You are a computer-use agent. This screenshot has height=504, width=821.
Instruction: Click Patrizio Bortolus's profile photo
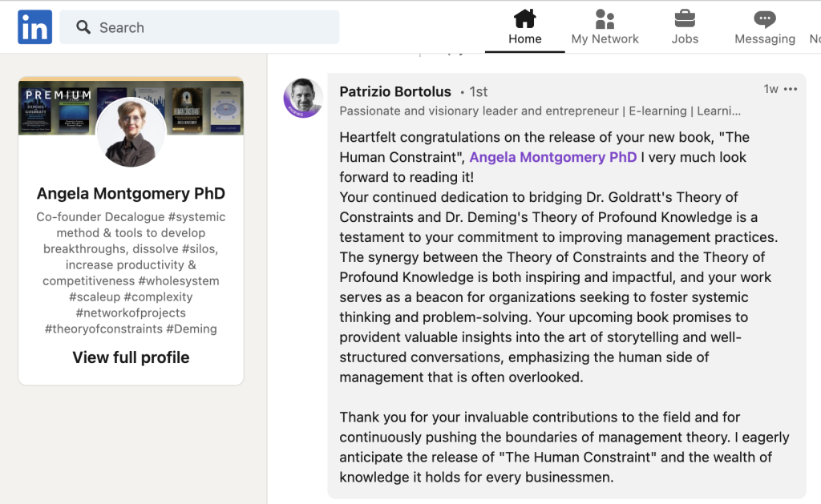pyautogui.click(x=303, y=98)
